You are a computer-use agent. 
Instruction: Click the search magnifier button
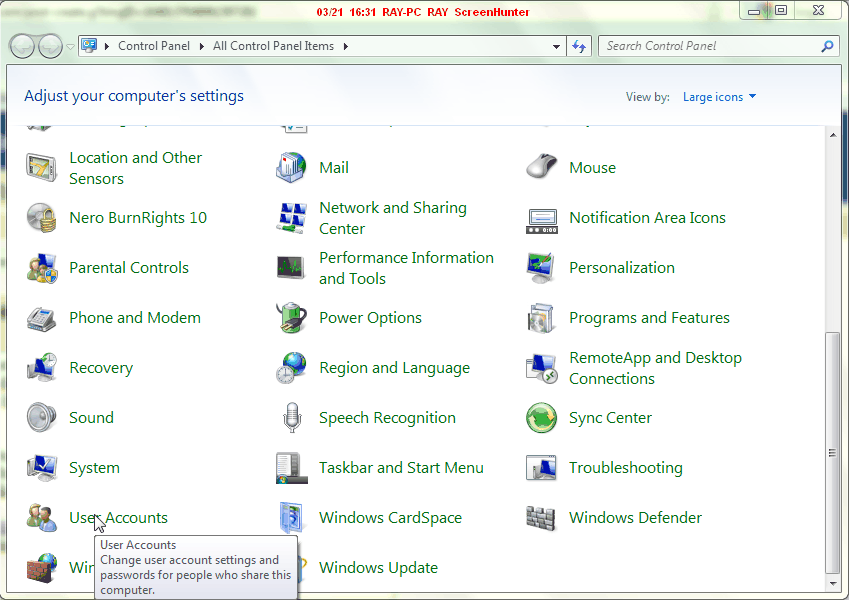(827, 47)
